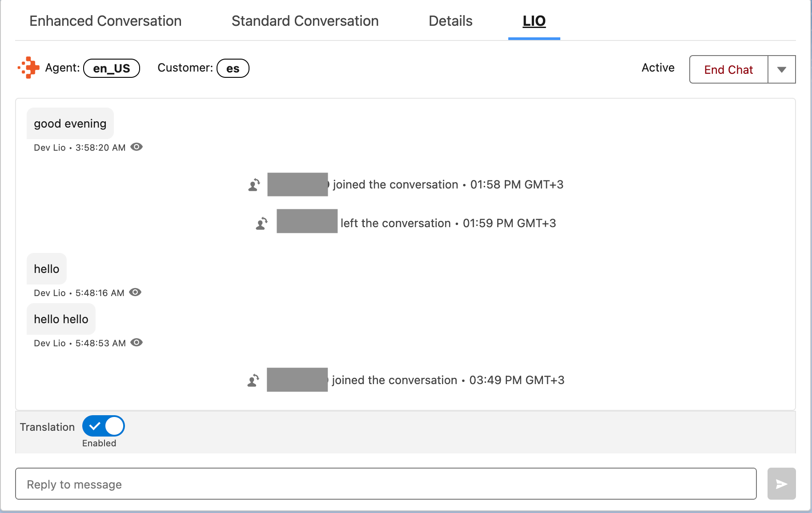Switch to the Standard Conversation tab
812x513 pixels.
coord(305,21)
